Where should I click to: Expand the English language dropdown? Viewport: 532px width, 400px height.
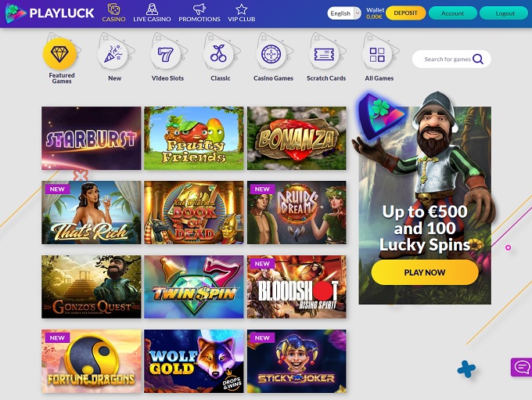point(344,13)
